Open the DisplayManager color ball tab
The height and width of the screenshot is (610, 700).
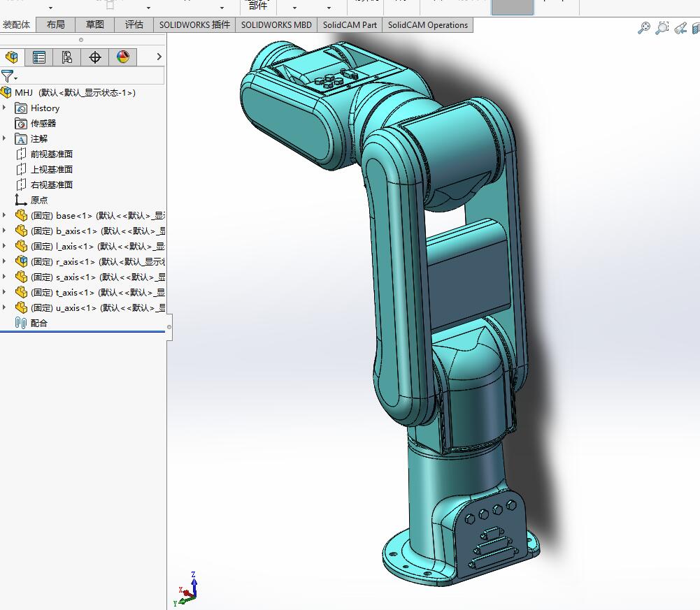tap(123, 57)
